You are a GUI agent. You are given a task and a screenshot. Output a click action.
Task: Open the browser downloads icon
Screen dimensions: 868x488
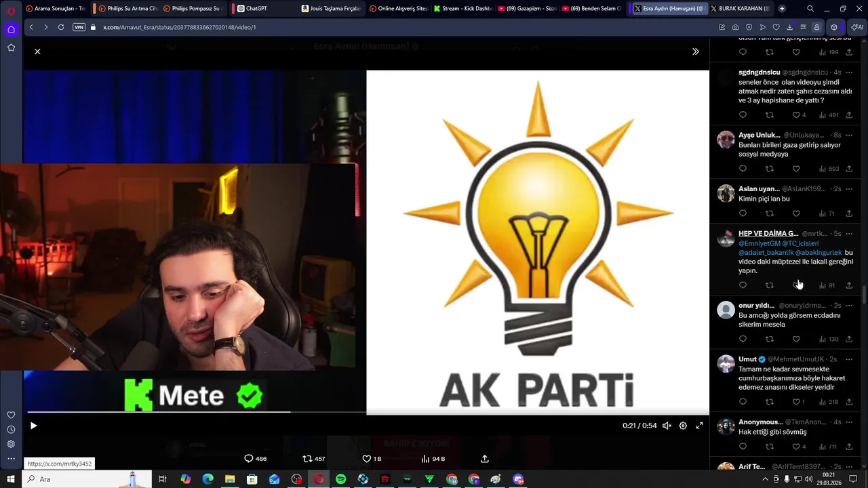point(790,27)
